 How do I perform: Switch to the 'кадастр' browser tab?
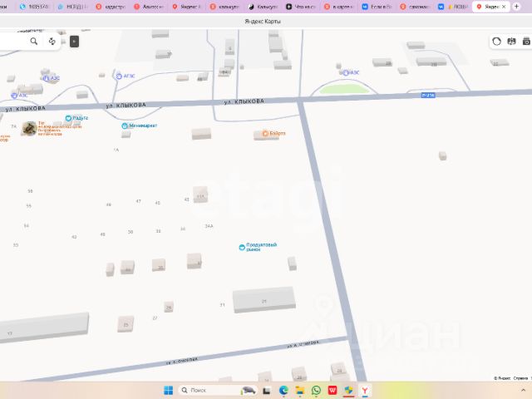(x=111, y=7)
